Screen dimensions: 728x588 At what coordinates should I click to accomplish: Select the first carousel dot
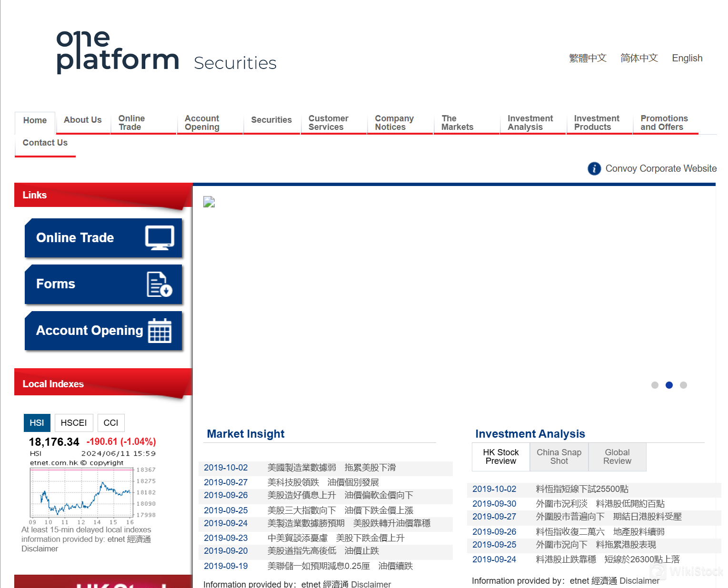click(x=655, y=385)
